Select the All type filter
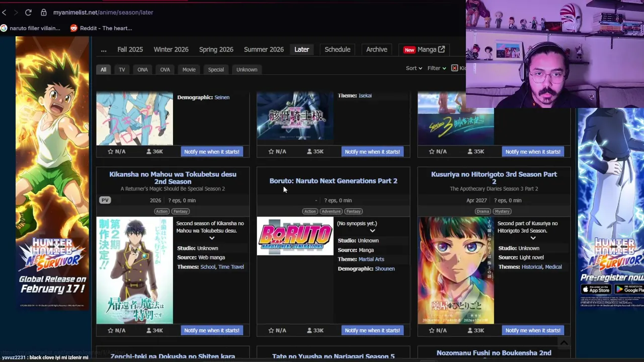644x362 pixels. point(104,69)
